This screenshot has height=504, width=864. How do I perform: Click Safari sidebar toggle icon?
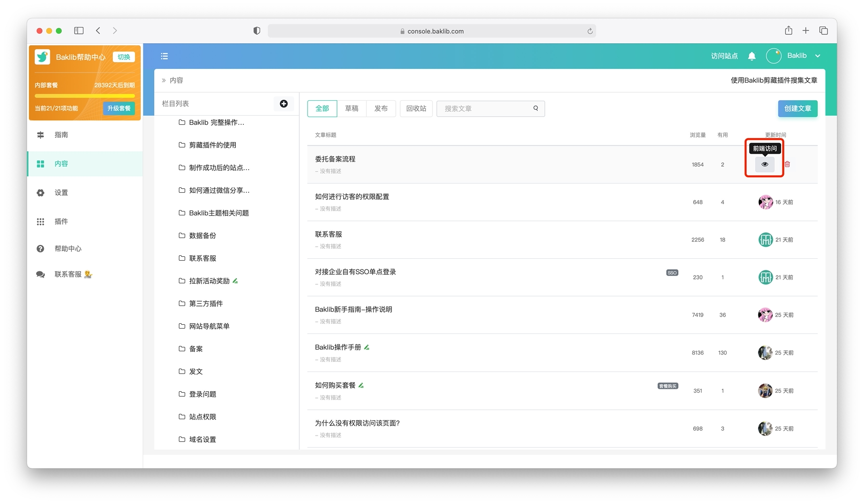click(x=79, y=30)
